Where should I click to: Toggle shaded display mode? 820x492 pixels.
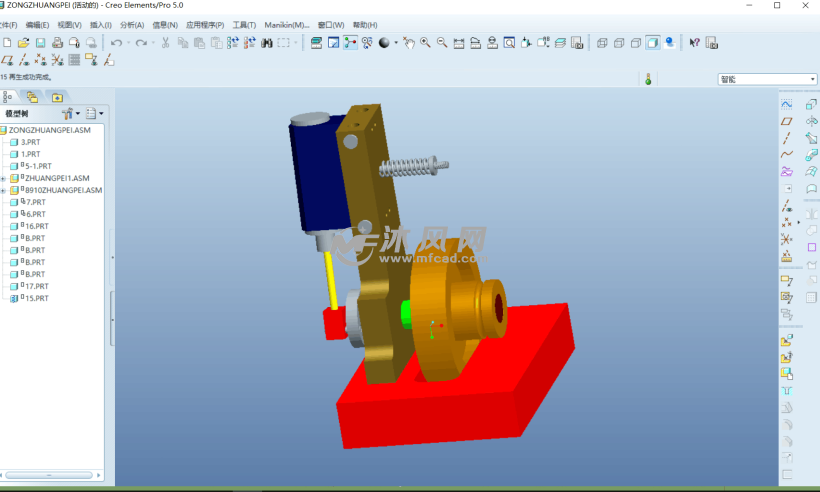[652, 43]
